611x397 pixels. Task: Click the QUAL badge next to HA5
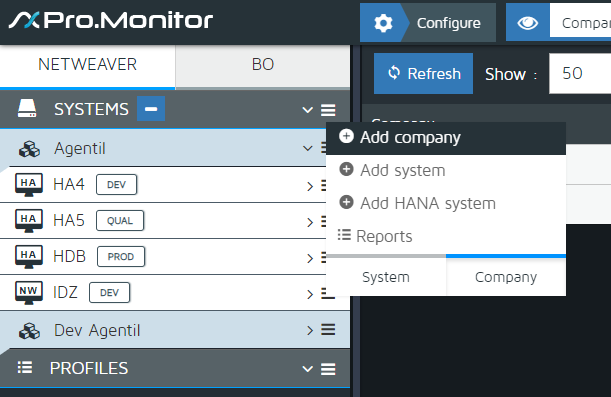tap(120, 221)
